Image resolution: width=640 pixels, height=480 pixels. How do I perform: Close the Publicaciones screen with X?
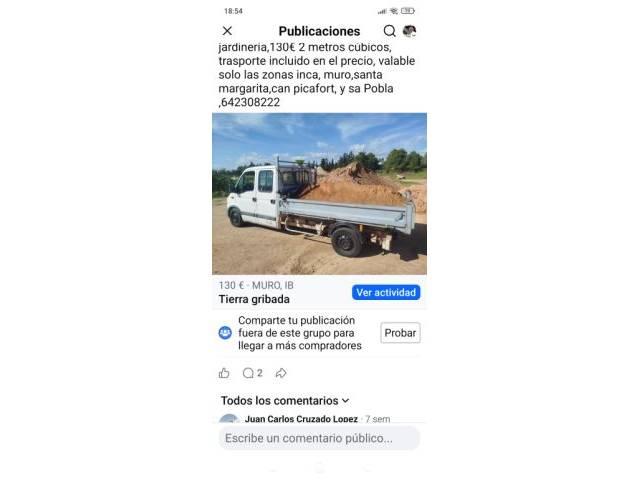pos(227,31)
